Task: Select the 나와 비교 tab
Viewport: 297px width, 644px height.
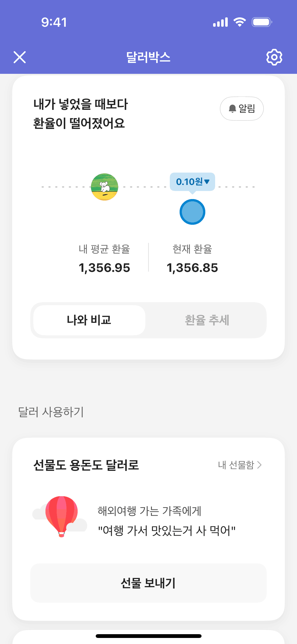Action: click(x=89, y=320)
